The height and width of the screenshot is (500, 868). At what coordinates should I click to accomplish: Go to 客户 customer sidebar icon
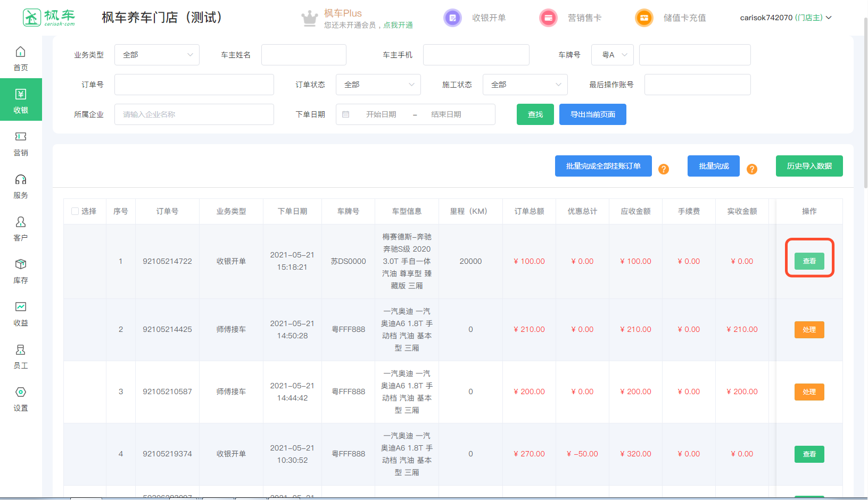(x=21, y=222)
